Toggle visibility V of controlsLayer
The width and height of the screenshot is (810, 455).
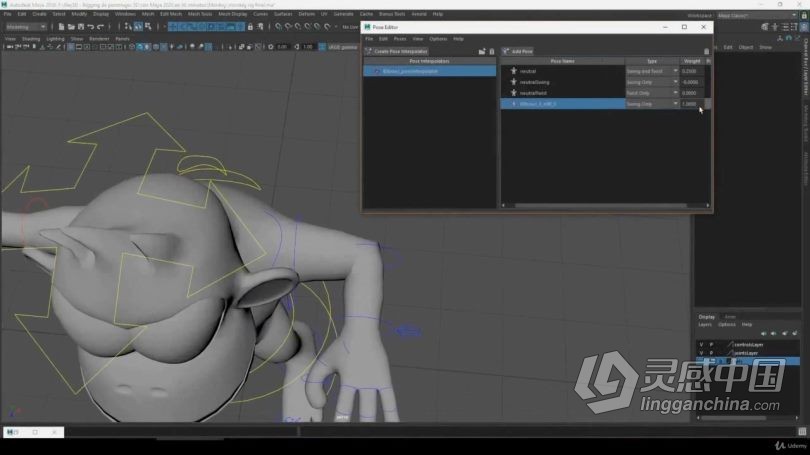click(x=701, y=343)
